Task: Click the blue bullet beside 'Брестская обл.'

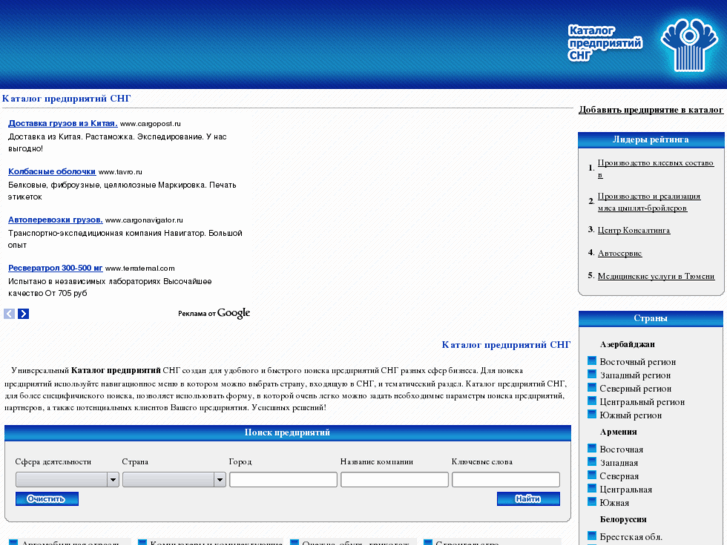Action: 592,536
